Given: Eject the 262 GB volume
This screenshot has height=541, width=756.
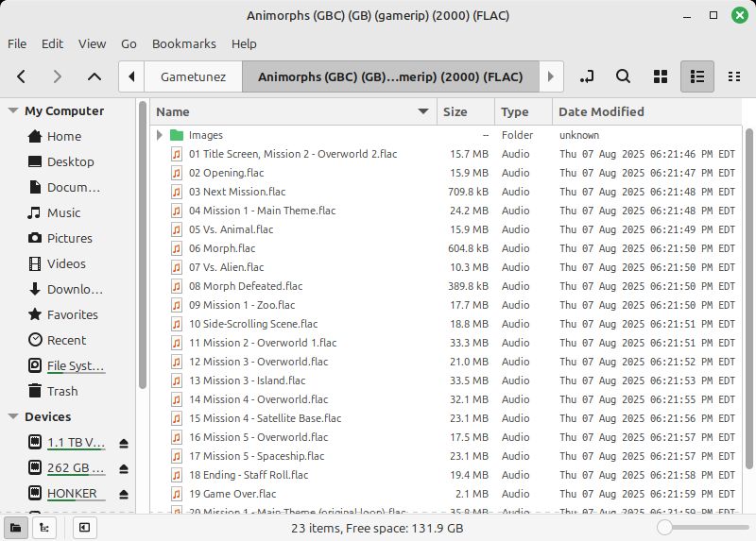Looking at the screenshot, I should (x=124, y=468).
